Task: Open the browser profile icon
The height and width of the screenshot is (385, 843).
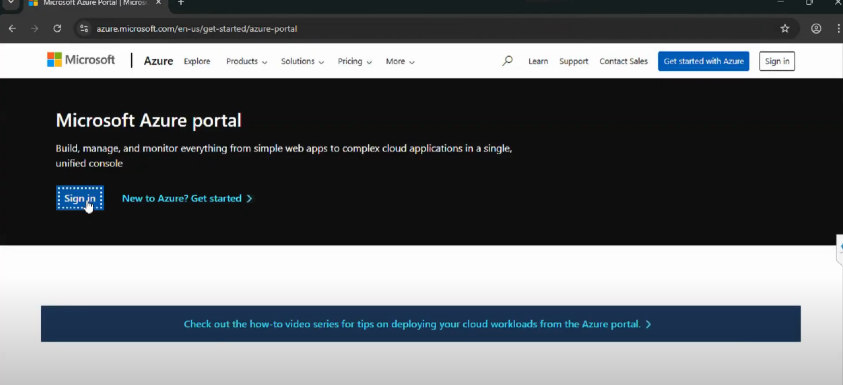Action: coord(816,28)
